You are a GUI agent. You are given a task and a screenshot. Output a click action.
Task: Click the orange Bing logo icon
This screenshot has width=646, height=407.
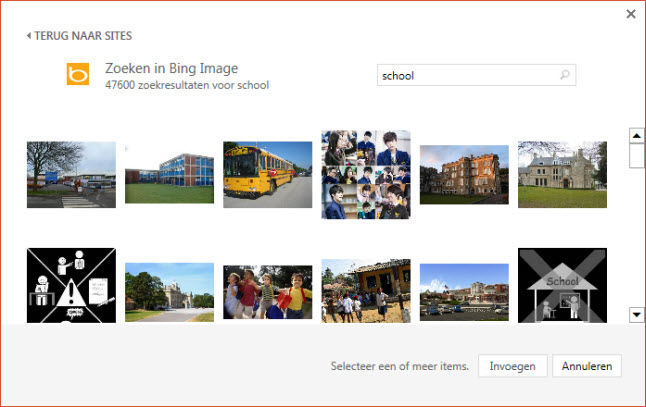(78, 74)
